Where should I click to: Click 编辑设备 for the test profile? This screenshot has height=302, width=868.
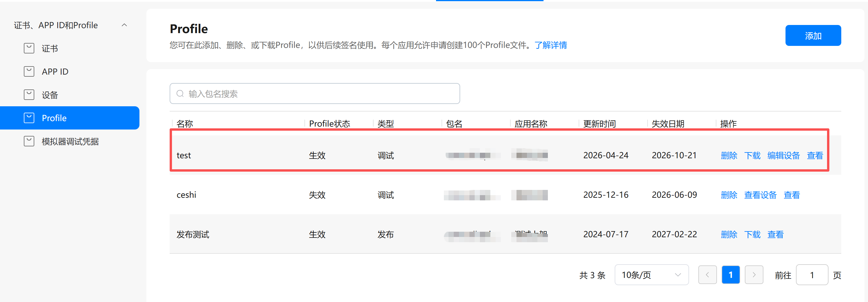tap(783, 155)
